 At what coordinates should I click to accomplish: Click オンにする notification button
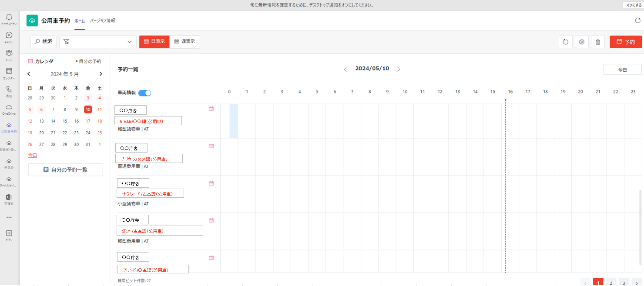click(634, 5)
